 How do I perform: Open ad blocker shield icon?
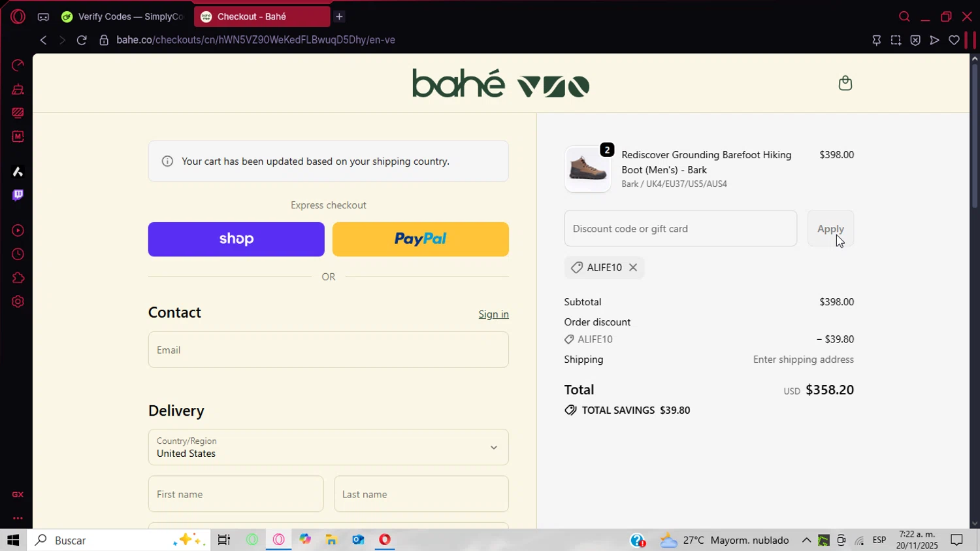915,40
